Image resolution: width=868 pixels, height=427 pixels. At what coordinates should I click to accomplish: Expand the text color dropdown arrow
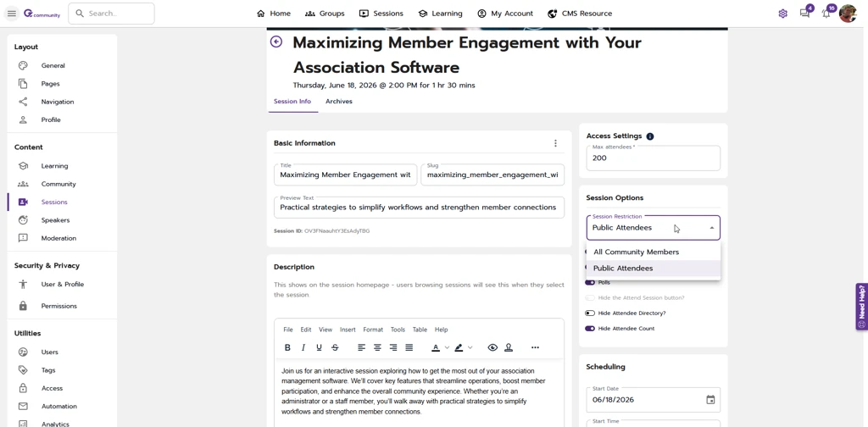(x=447, y=347)
